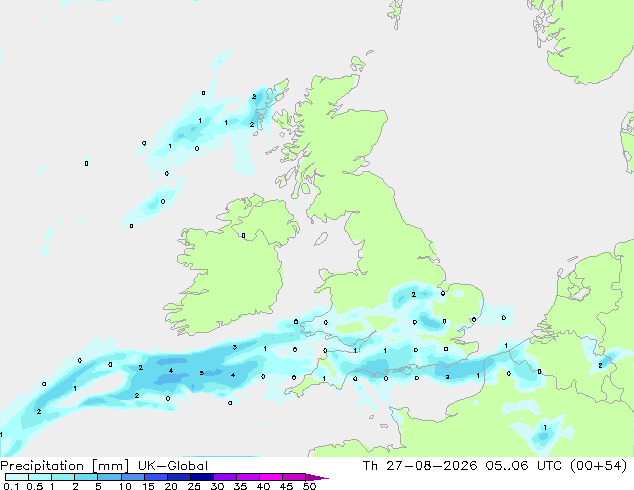Image resolution: width=634 pixels, height=490 pixels.
Task: Click the '0.1' legend scale label
Action: [11, 486]
